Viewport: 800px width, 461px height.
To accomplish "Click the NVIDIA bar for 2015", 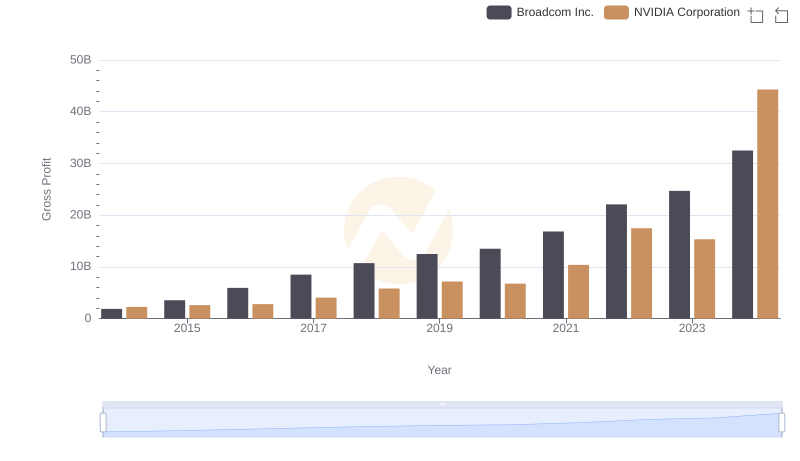I will pyautogui.click(x=199, y=312).
